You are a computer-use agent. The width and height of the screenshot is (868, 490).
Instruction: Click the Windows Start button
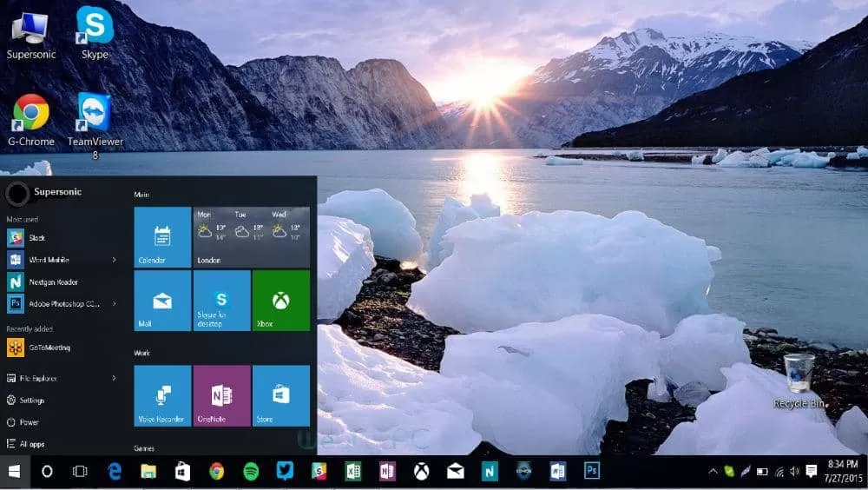15,472
